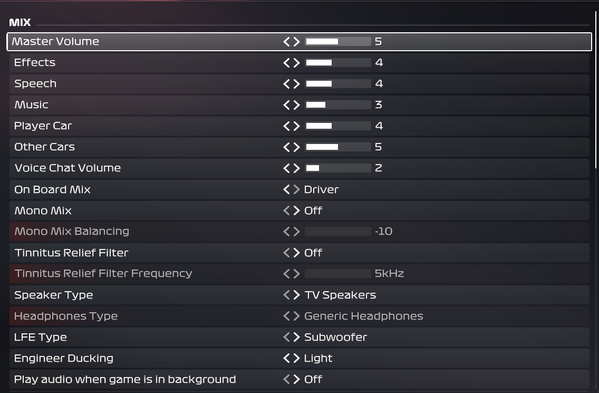
Task: Decrease Master Volume with left arrow
Action: (287, 42)
